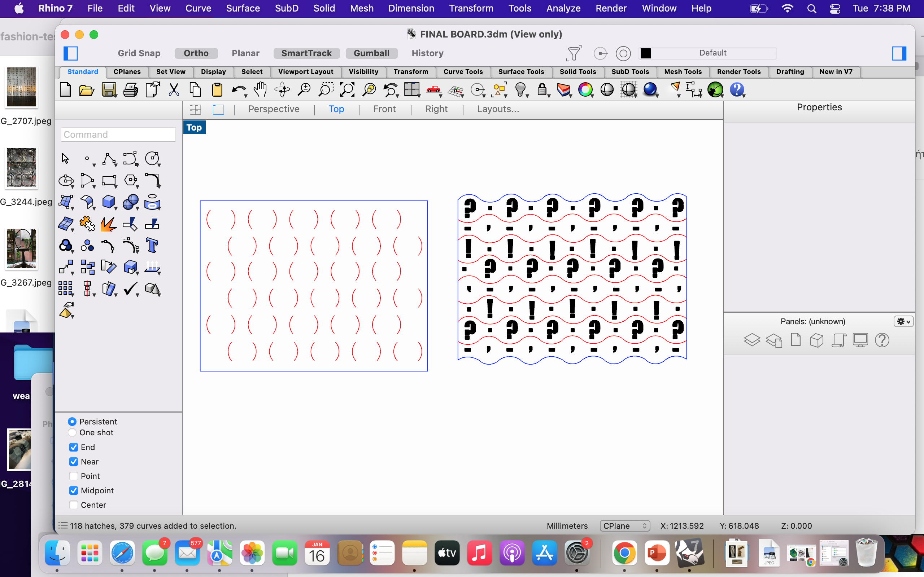Select the SubD Tools tab
924x577 pixels.
[x=629, y=71]
